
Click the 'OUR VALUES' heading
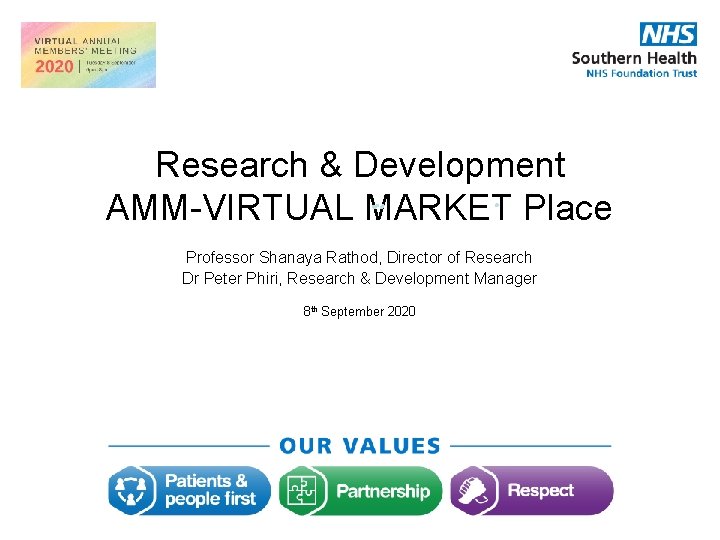pos(360,446)
